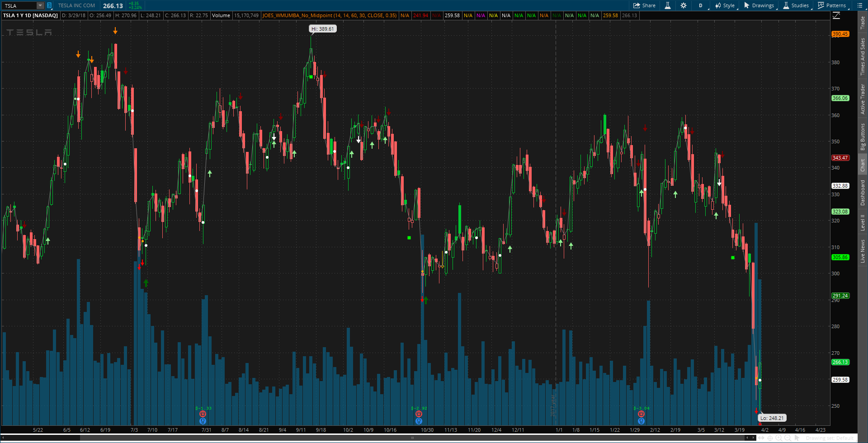
Task: Click the 266.13 price axis label
Action: 840,362
